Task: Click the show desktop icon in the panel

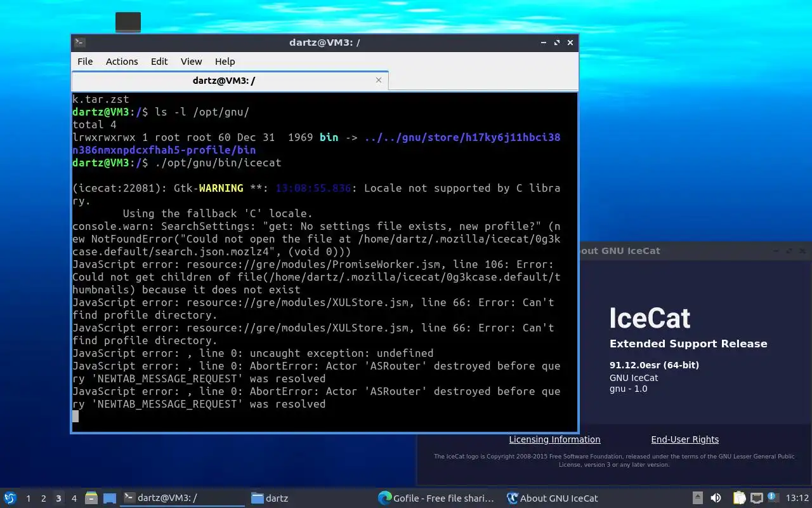Action: 110,498
